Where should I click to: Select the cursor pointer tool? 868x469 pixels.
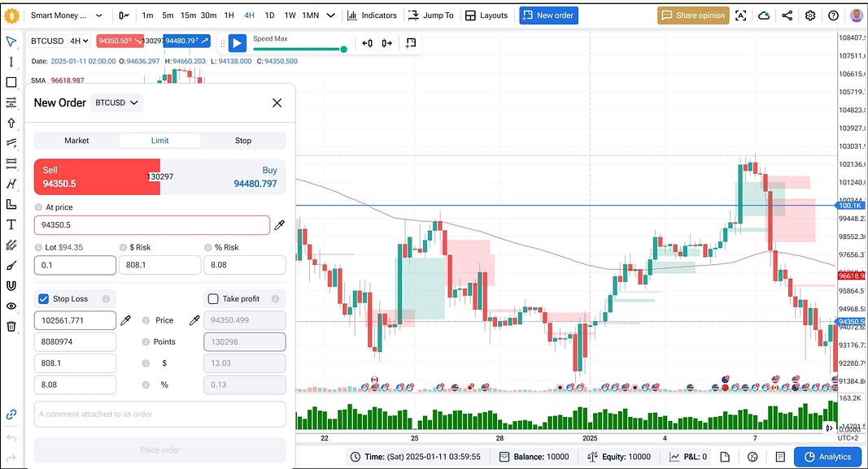[x=11, y=41]
